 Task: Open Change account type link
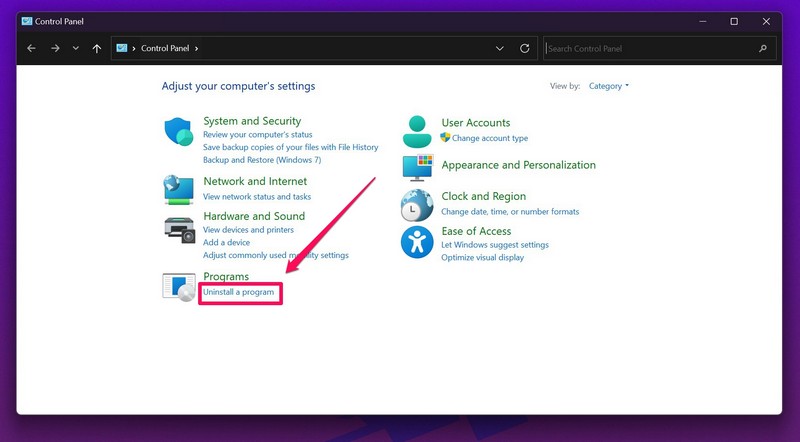click(489, 138)
